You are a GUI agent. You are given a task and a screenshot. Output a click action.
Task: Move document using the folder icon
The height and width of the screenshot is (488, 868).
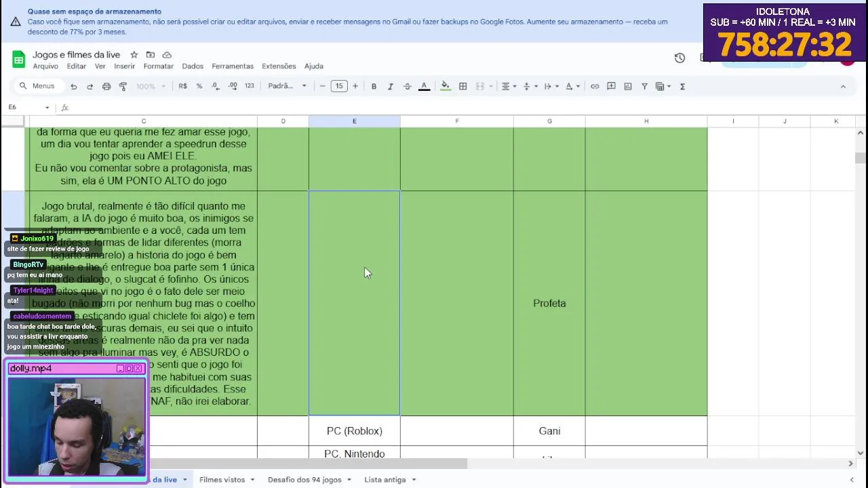(151, 55)
